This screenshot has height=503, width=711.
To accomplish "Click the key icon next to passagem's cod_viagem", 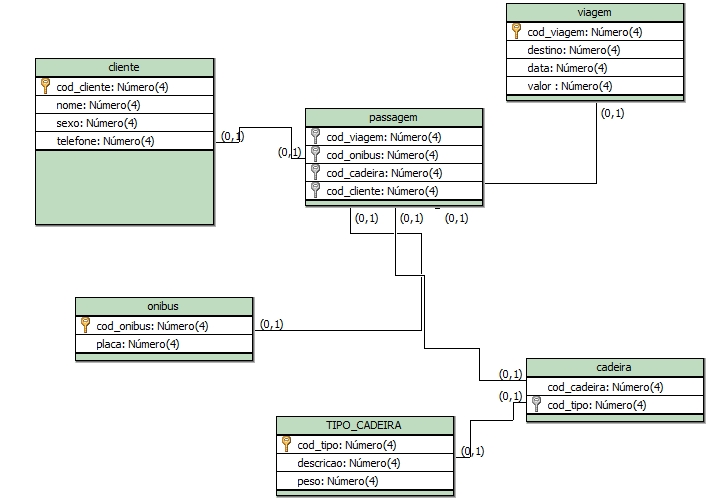I will tap(315, 137).
